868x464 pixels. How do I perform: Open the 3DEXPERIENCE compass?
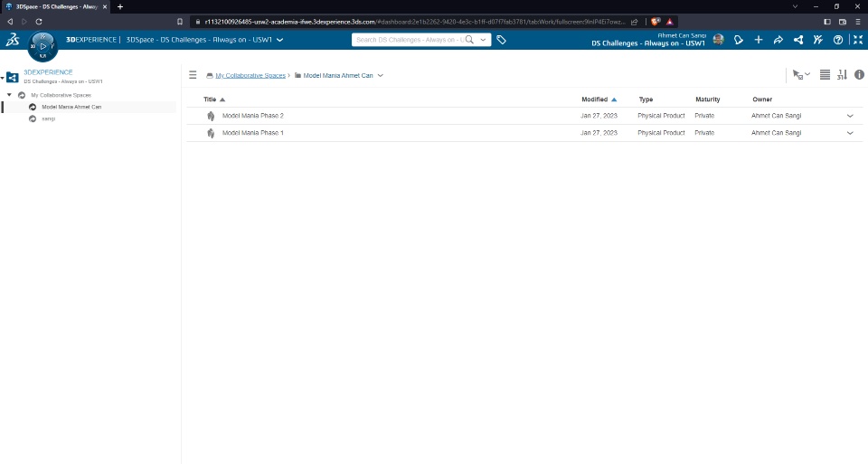(x=42, y=46)
